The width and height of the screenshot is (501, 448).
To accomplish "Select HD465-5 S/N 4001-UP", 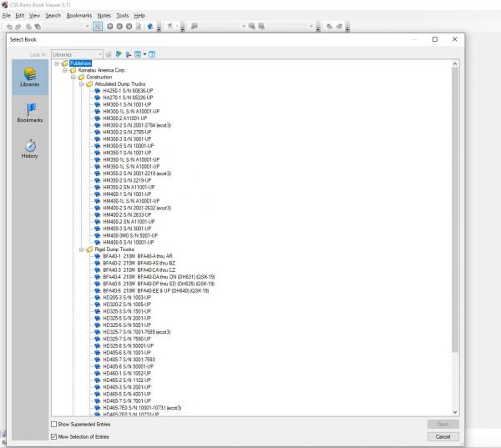I will tap(127, 394).
